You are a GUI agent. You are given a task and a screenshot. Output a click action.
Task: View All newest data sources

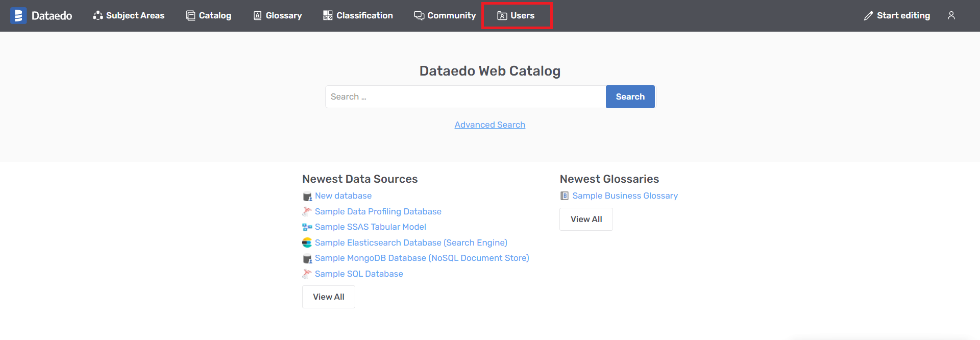pyautogui.click(x=329, y=297)
